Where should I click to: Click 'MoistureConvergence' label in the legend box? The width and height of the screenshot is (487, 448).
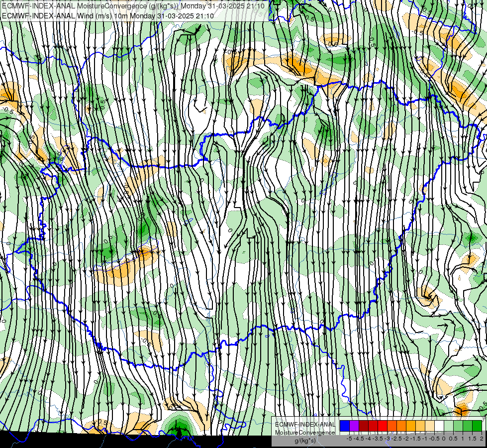(304, 433)
